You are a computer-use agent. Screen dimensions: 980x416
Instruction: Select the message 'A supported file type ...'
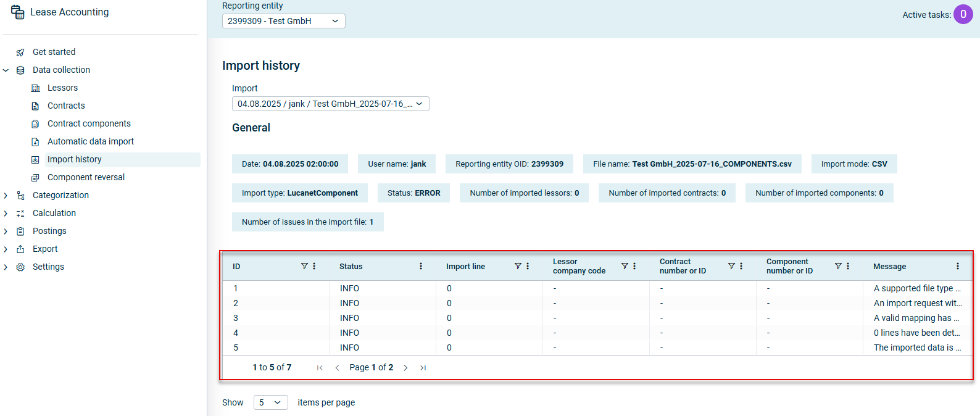point(917,288)
